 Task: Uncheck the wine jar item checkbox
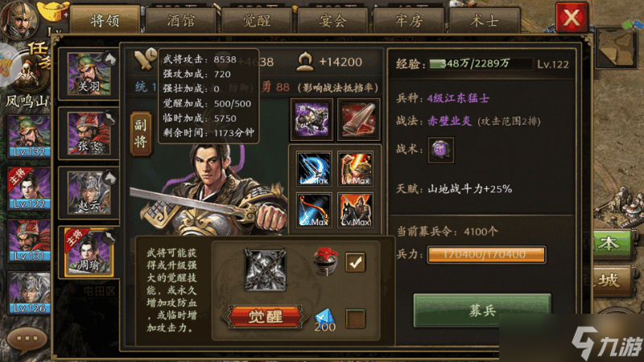(x=355, y=262)
